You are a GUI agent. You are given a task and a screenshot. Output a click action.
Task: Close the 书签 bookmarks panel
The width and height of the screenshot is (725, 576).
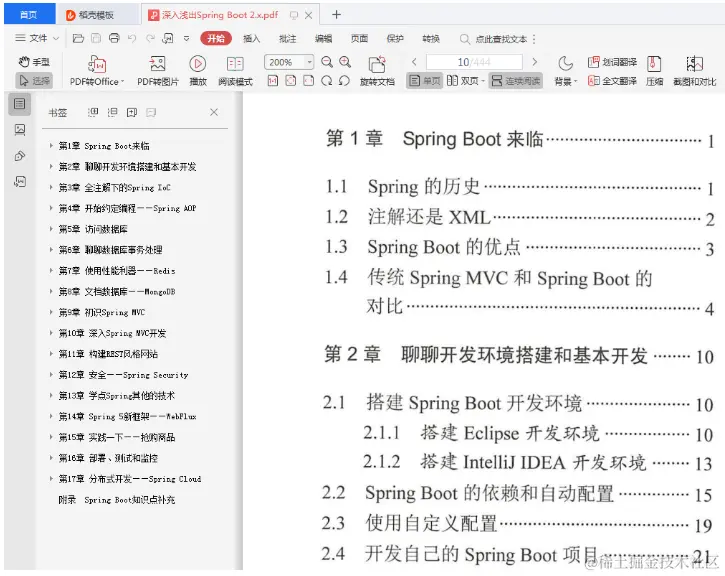point(214,112)
